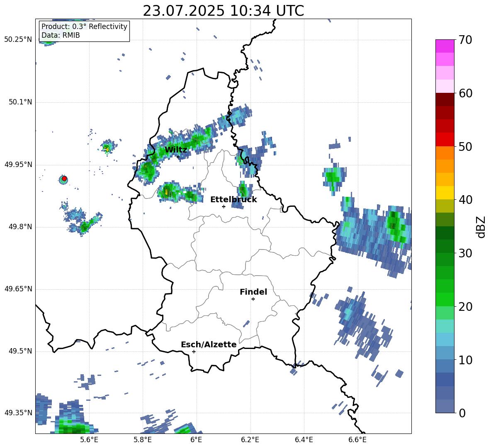Pick the orange swatch just below 50 dBZ
Image resolution: width=491 pixels, height=448 pixels.
point(445,153)
